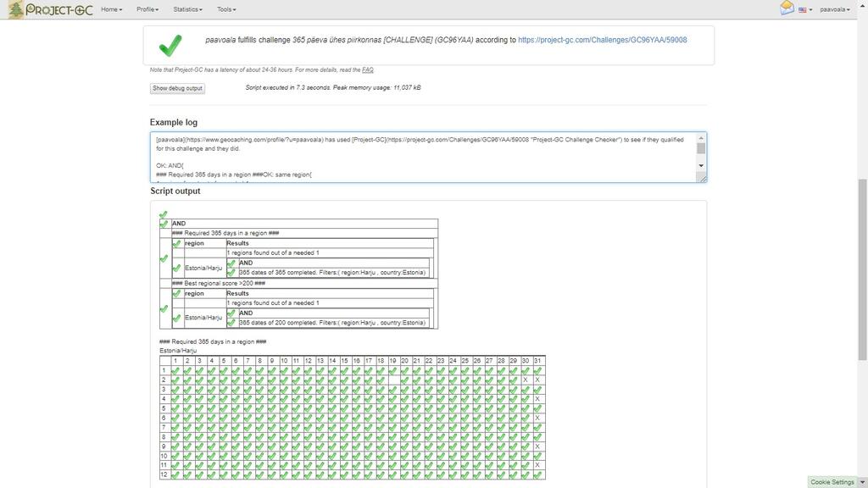Image resolution: width=868 pixels, height=488 pixels.
Task: Click the Example log scrollbar up arrow
Action: click(x=701, y=138)
